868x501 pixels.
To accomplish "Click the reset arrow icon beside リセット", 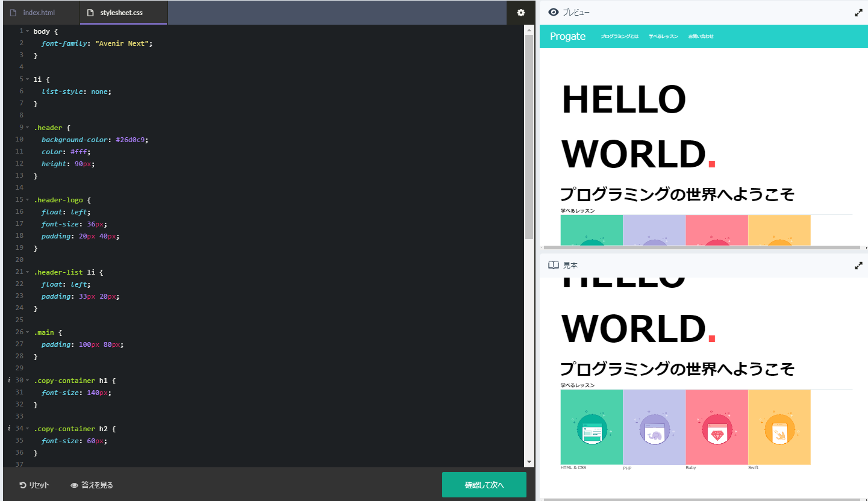I will click(23, 485).
